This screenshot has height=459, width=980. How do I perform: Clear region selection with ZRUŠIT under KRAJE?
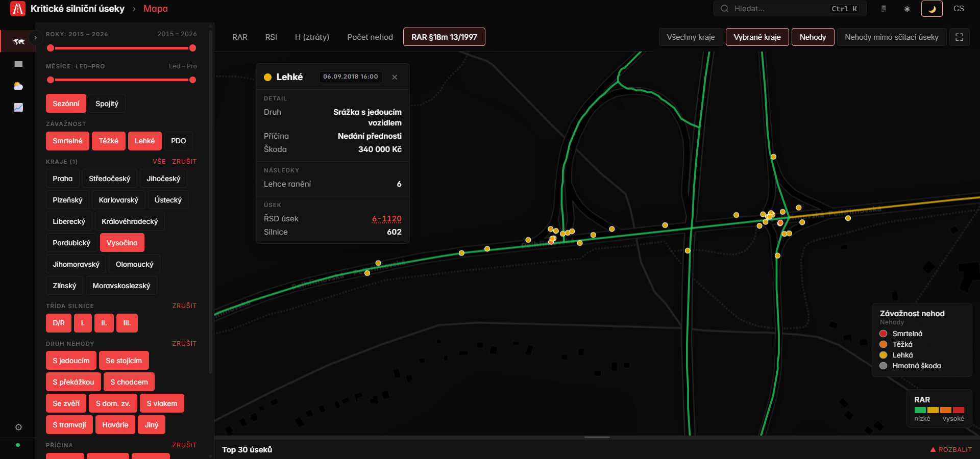[x=184, y=161]
